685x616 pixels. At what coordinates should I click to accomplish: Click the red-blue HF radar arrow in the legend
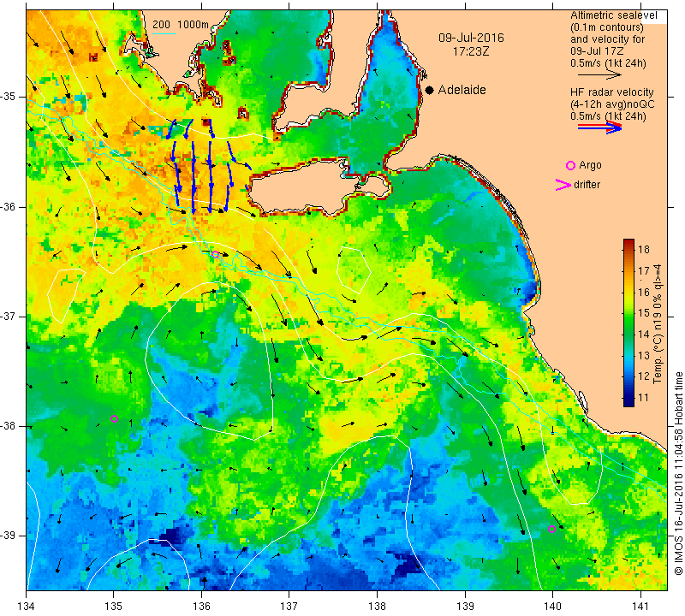(599, 127)
